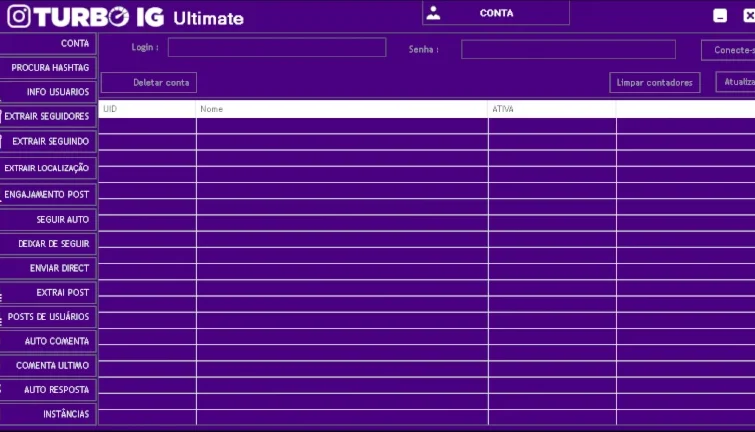Click the UID column header
This screenshot has height=432, width=755.
click(x=147, y=109)
